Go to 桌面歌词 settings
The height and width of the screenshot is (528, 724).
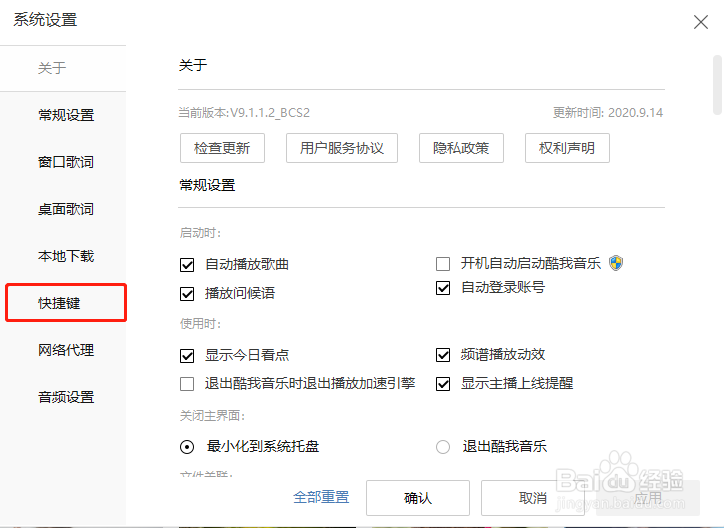coord(66,209)
